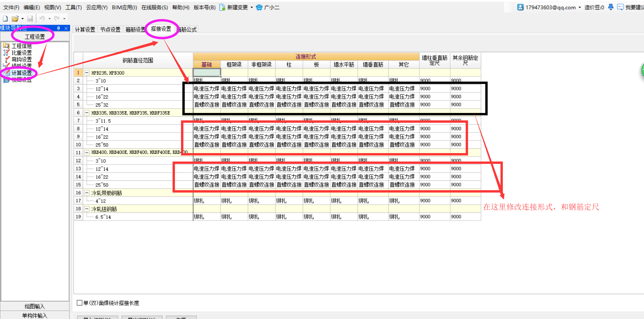Click the 基础 column header
Image resolution: width=644 pixels, height=319 pixels.
click(x=207, y=64)
